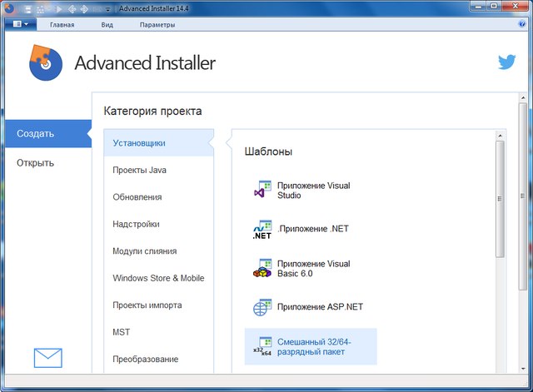The width and height of the screenshot is (533, 392).
Task: Pick the Модули слияния category
Action: (x=144, y=251)
